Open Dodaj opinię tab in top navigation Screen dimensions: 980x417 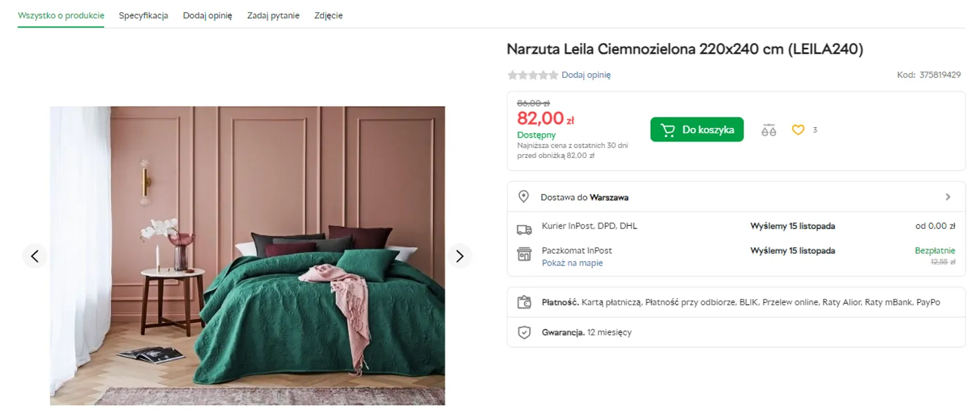click(207, 16)
